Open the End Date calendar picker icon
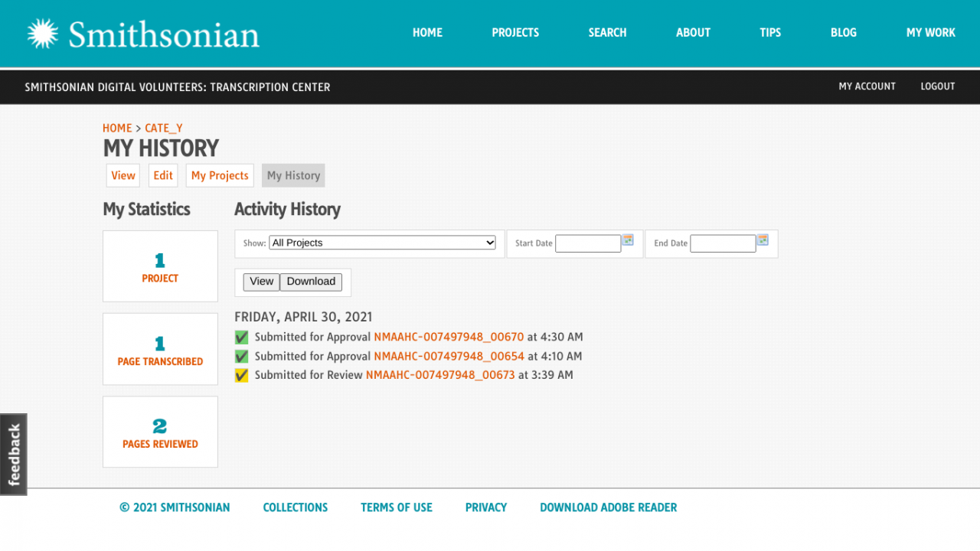The width and height of the screenshot is (980, 551). pos(763,240)
